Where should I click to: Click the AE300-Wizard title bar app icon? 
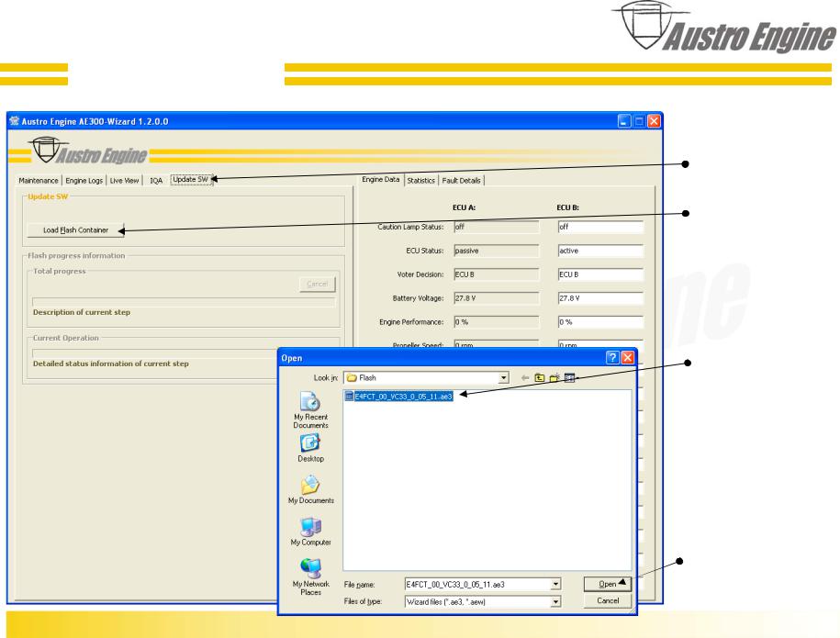pyautogui.click(x=15, y=121)
